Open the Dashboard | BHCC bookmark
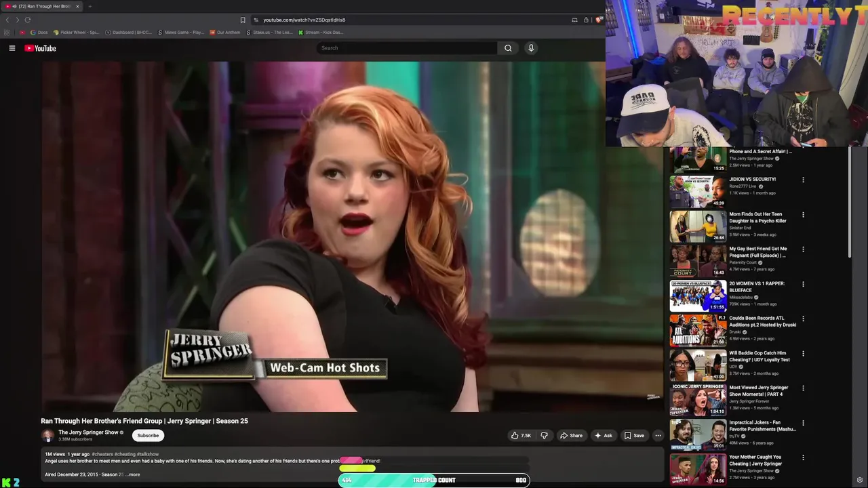 coord(129,33)
